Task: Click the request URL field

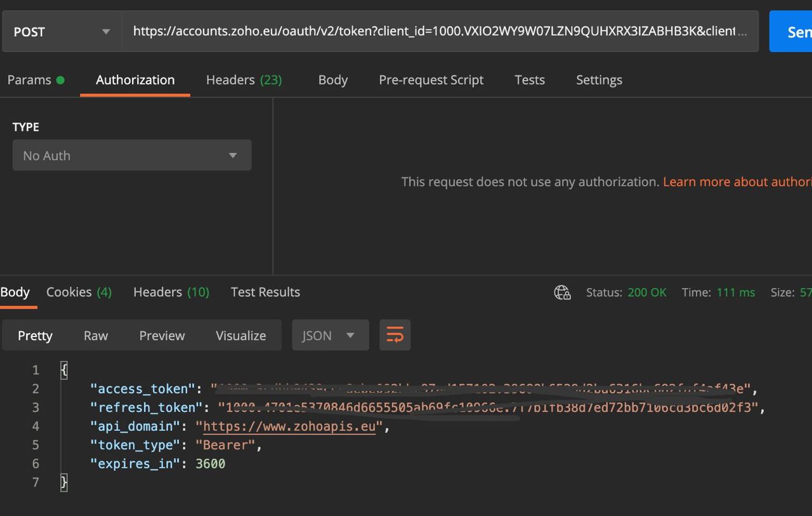Action: (x=440, y=31)
